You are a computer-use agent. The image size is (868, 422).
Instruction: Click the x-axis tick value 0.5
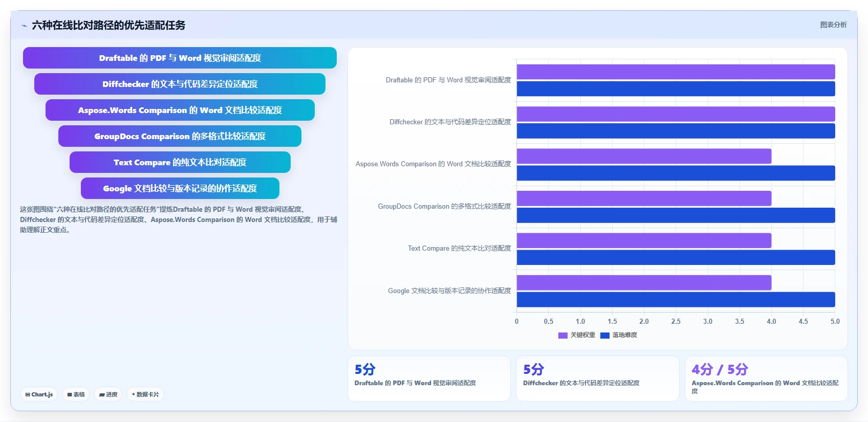pos(548,321)
